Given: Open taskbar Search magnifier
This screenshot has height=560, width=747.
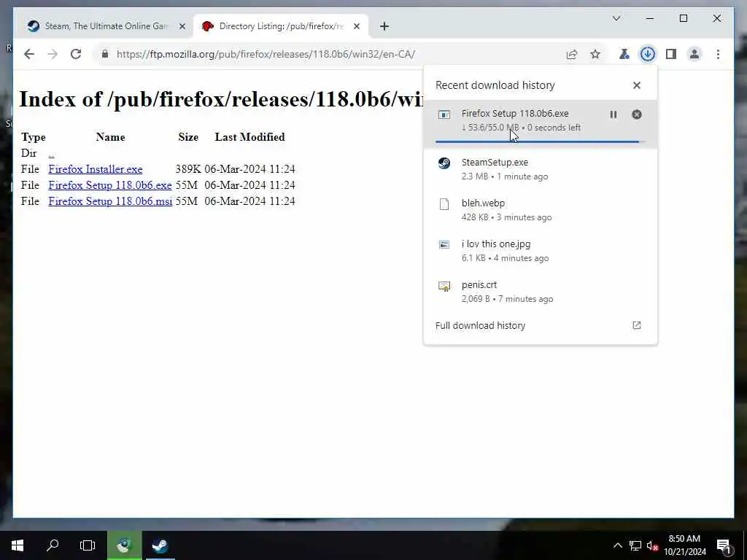Looking at the screenshot, I should pyautogui.click(x=53, y=545).
